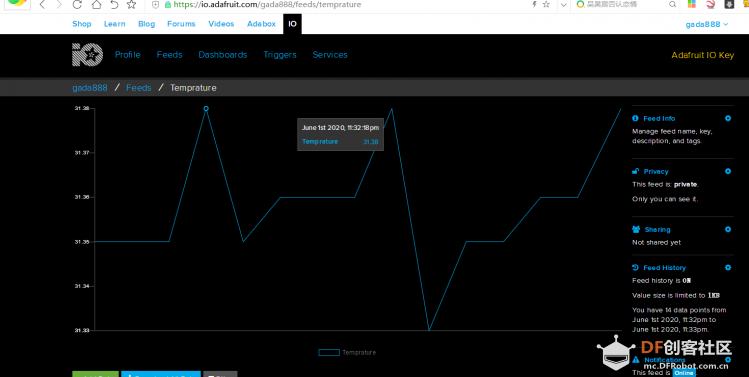The image size is (749, 377).
Task: Open Sharing settings gear
Action: tap(728, 229)
